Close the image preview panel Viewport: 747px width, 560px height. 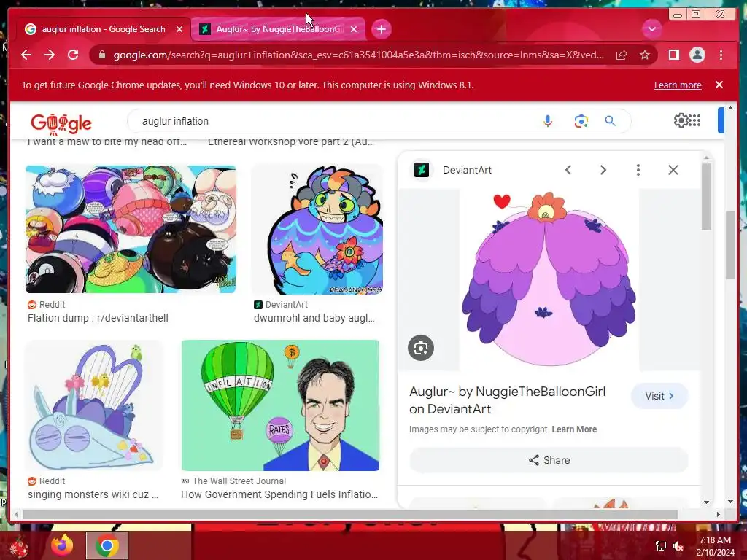[x=673, y=170]
